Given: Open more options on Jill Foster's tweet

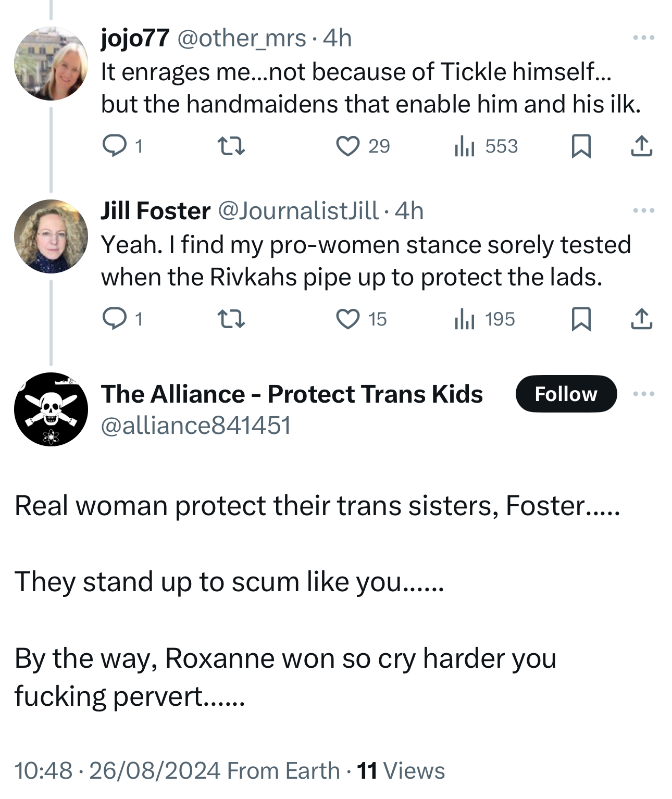Looking at the screenshot, I should [643, 210].
